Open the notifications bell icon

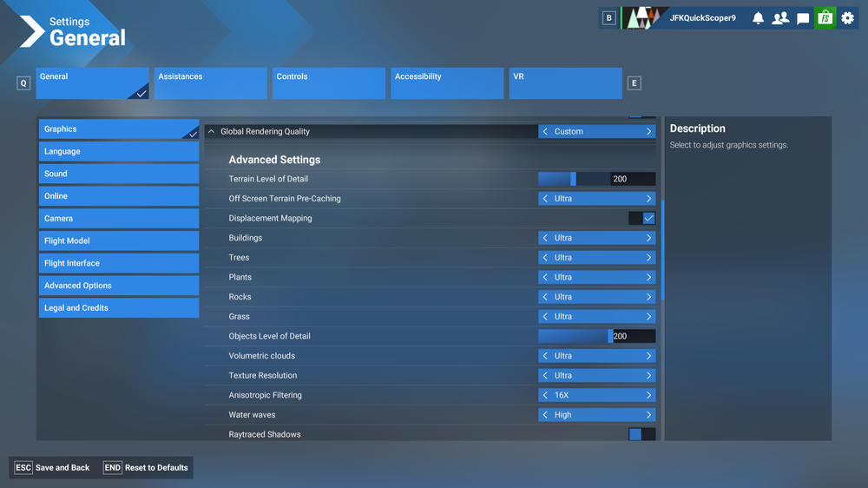(758, 18)
